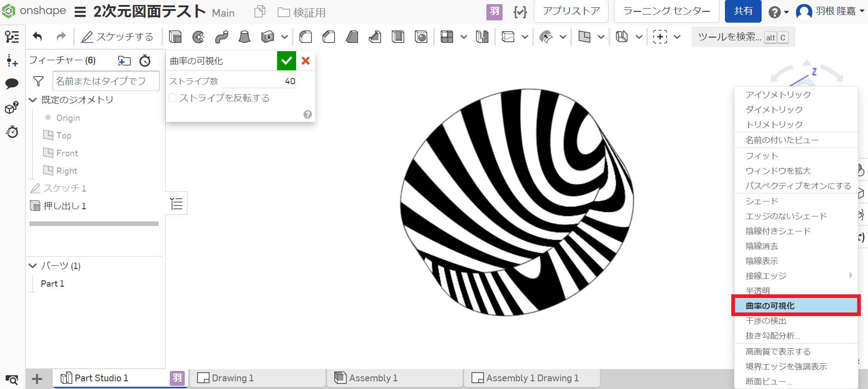Select the Fillet tool
This screenshot has width=868, height=389.
pos(306,37)
